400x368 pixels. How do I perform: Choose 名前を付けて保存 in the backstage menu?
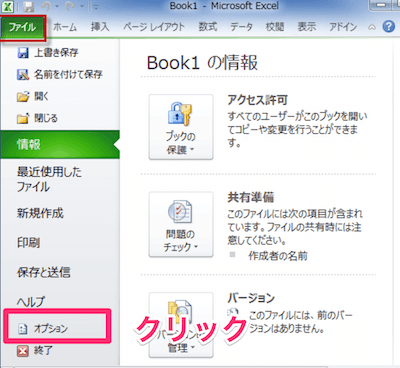(x=60, y=74)
